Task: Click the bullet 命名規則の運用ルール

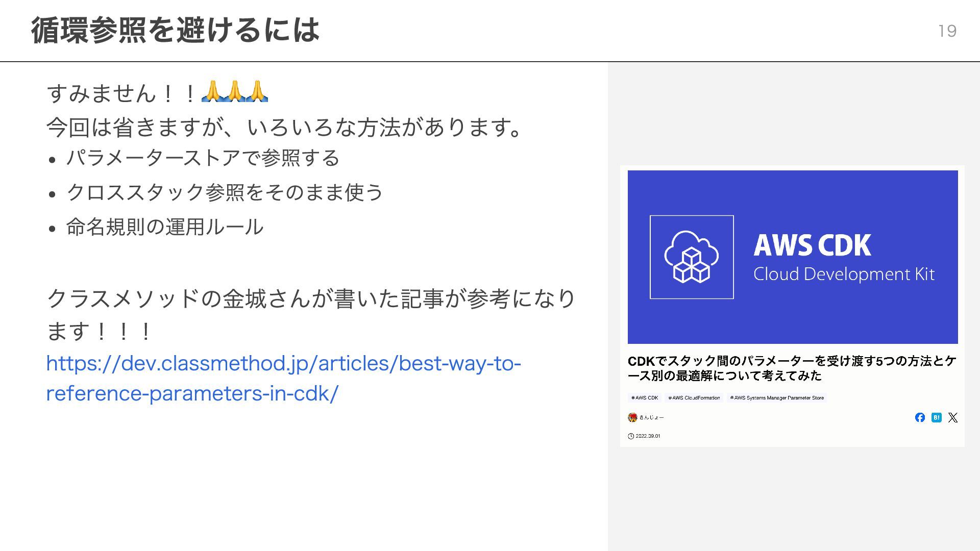Action: click(x=164, y=227)
